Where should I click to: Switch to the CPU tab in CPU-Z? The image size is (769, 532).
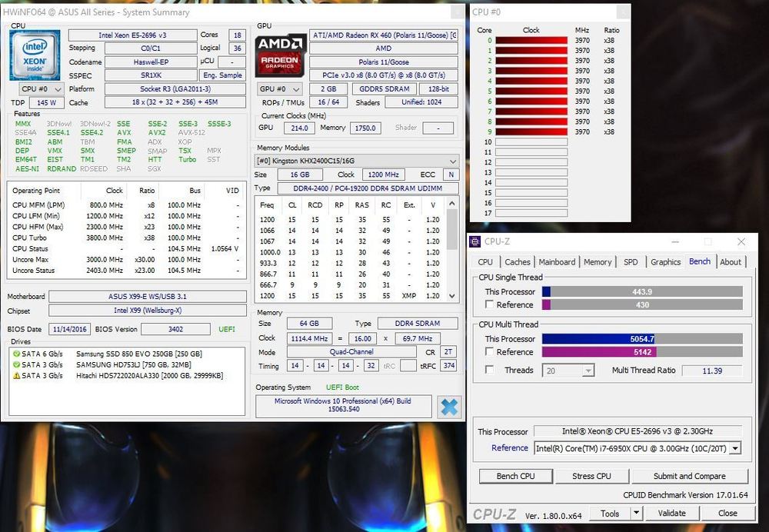pos(485,262)
